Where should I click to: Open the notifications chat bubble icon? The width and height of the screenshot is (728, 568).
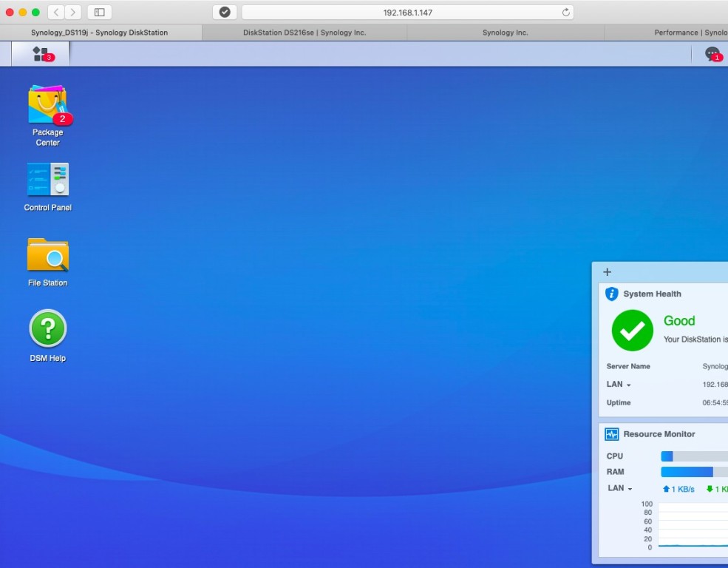tap(712, 54)
